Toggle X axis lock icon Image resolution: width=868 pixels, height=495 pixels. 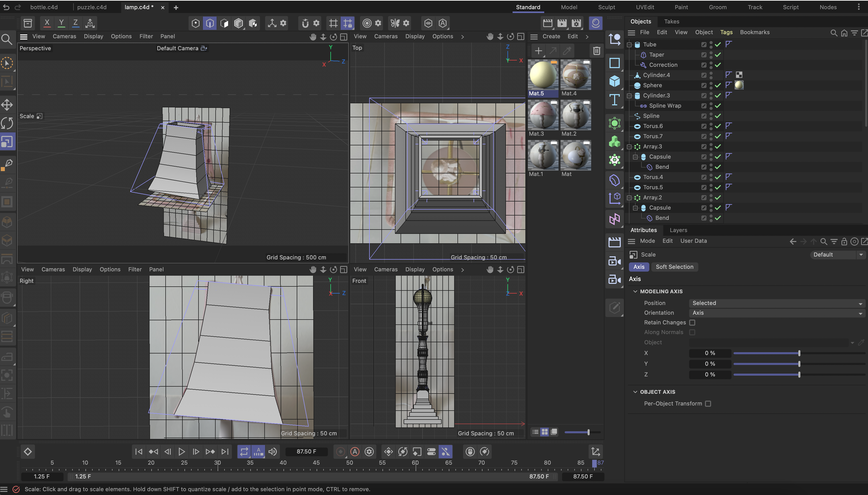47,23
